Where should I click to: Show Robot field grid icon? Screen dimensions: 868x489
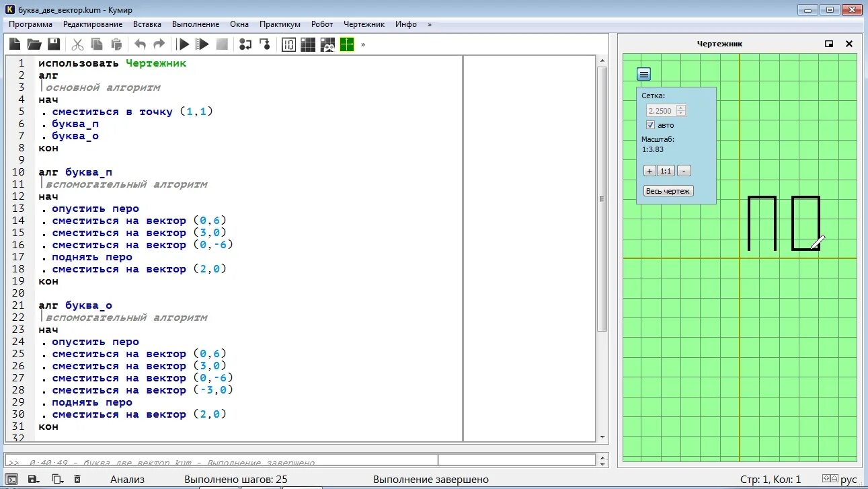308,44
